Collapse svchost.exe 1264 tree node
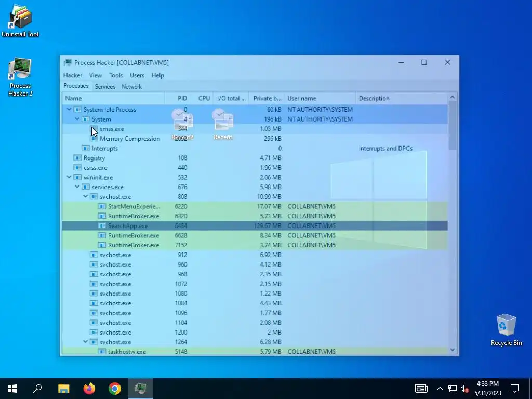This screenshot has width=532, height=399. coord(86,342)
